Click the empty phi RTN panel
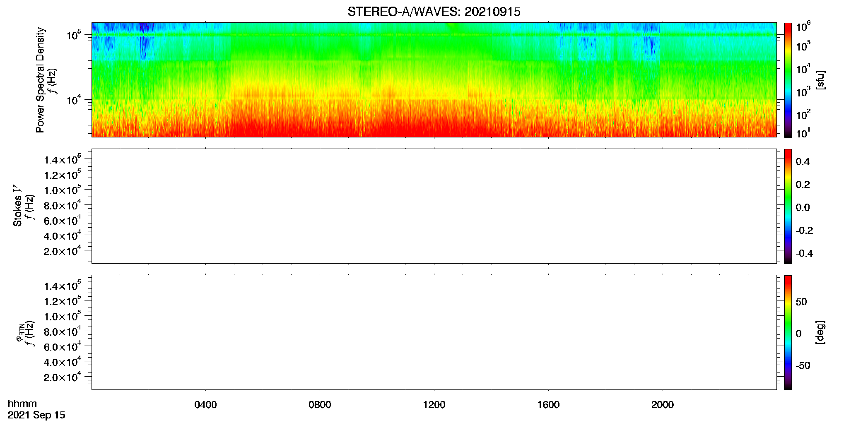Viewport: 868px width, 447px height. coord(434,332)
